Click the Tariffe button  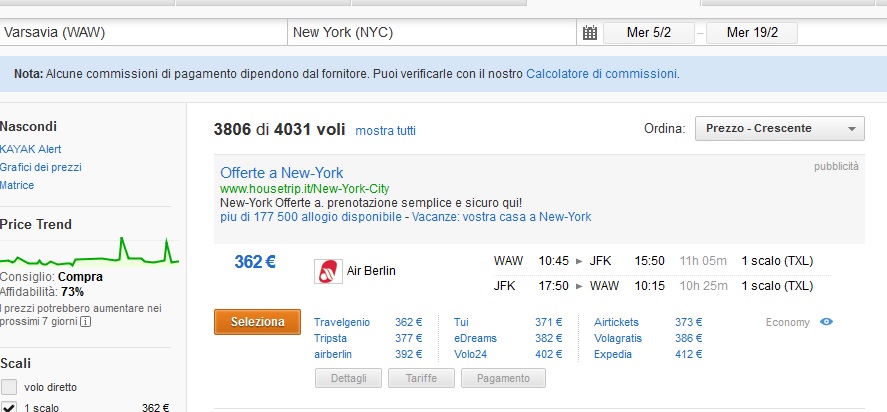point(421,378)
